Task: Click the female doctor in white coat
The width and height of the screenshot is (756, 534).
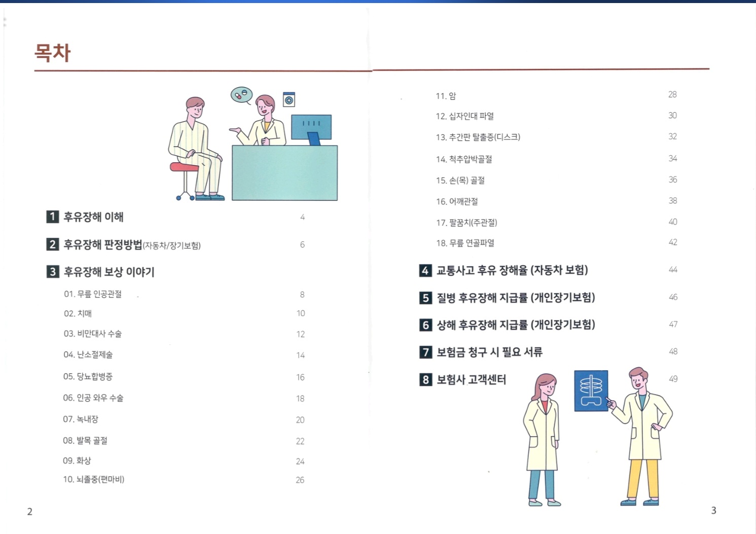Action: click(542, 440)
